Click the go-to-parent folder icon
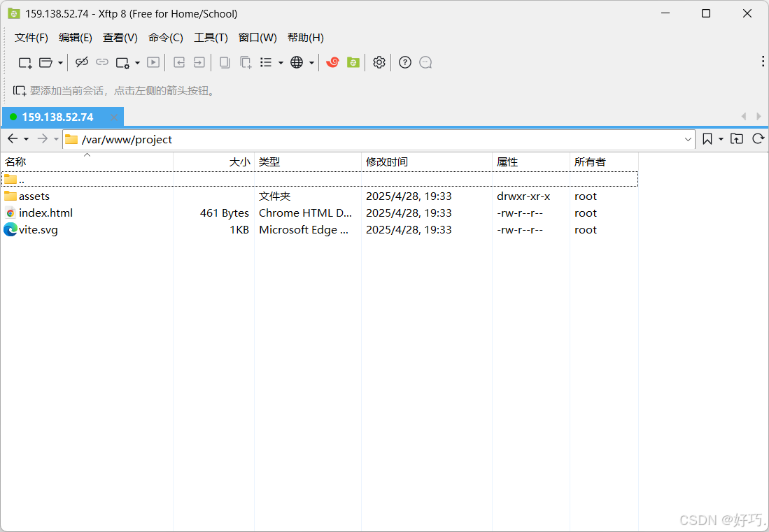The image size is (769, 532). tap(737, 138)
